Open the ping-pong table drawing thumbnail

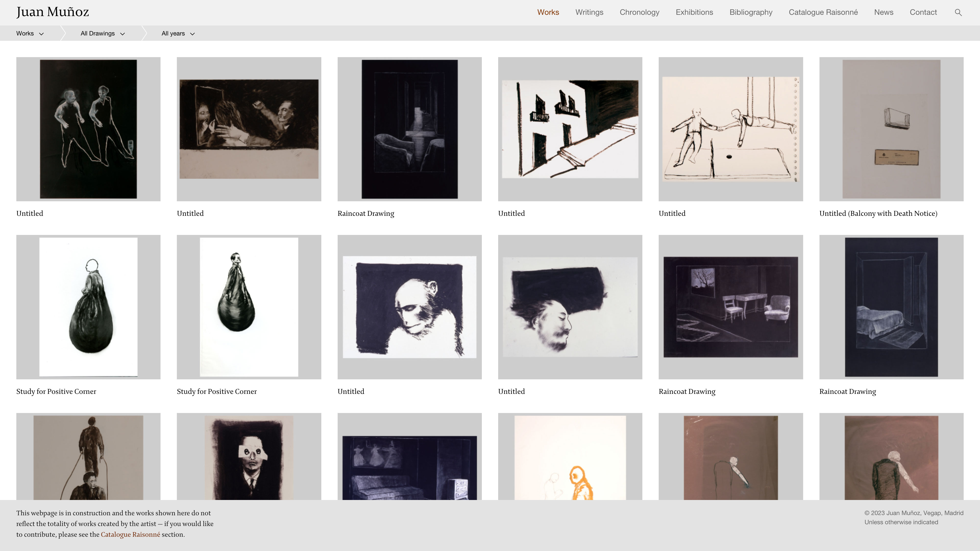click(x=730, y=129)
